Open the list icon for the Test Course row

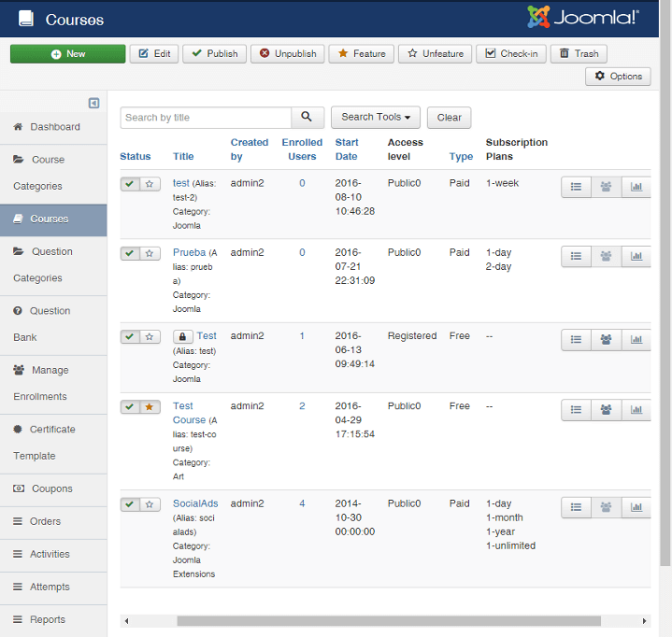coord(576,410)
